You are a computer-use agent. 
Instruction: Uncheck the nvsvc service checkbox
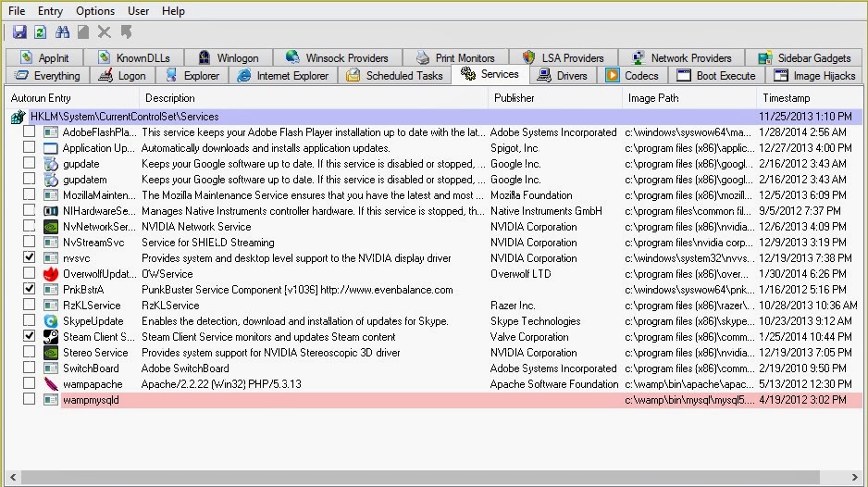[30, 257]
